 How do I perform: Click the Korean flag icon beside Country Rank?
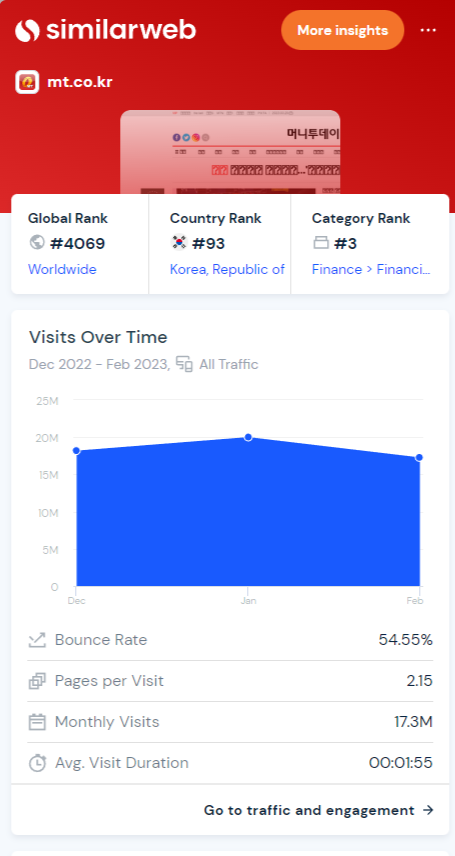click(179, 242)
